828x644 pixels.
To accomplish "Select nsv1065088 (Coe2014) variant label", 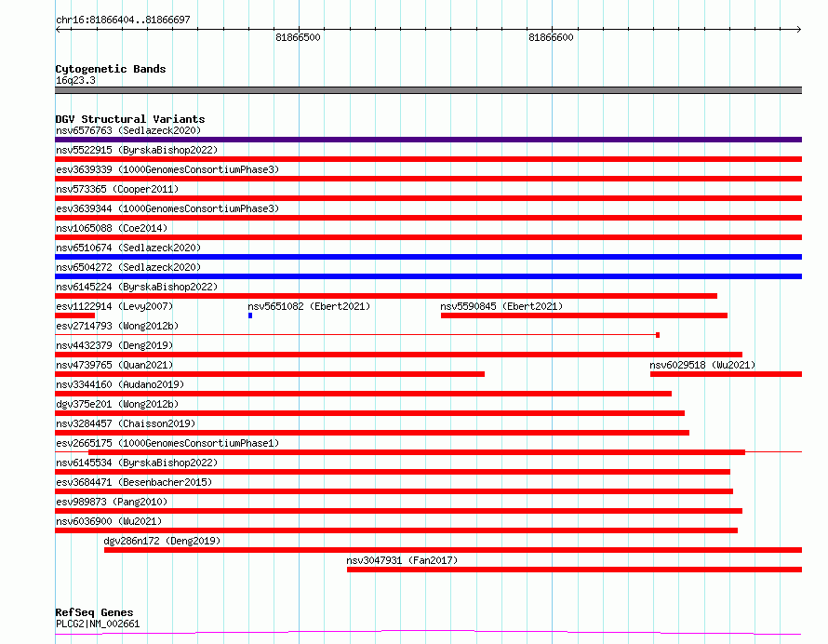I will (112, 228).
